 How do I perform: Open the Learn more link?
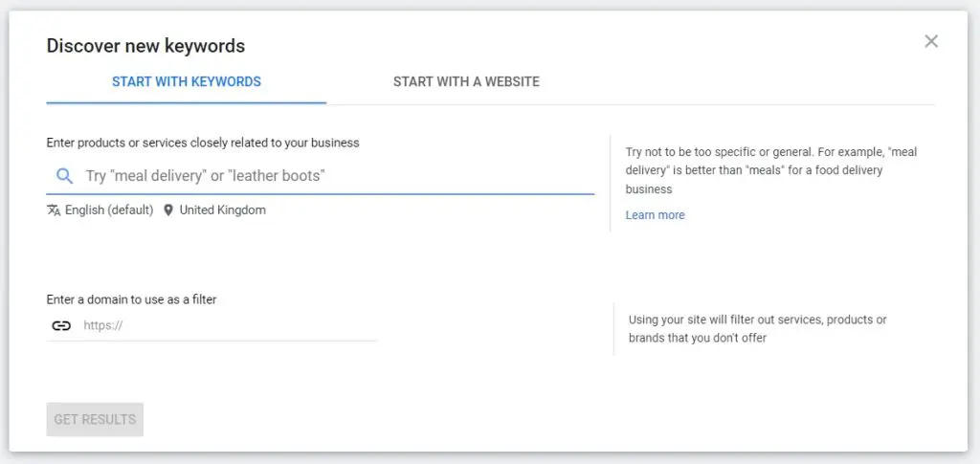pos(655,215)
